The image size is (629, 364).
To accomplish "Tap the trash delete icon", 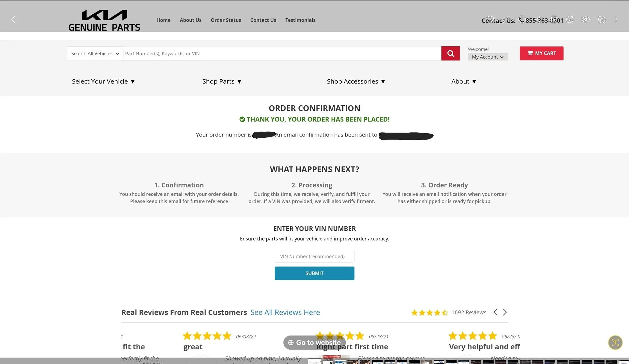I will pos(554,19).
